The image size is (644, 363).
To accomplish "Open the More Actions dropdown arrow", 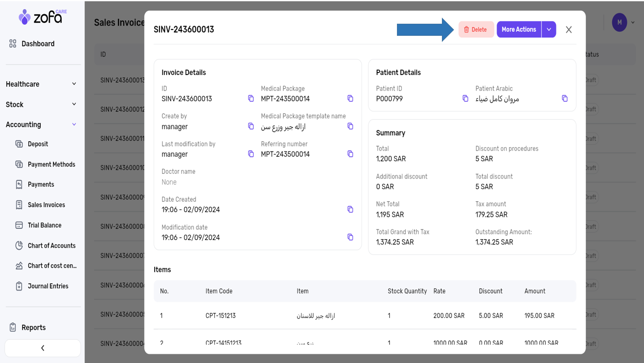I will pyautogui.click(x=549, y=30).
